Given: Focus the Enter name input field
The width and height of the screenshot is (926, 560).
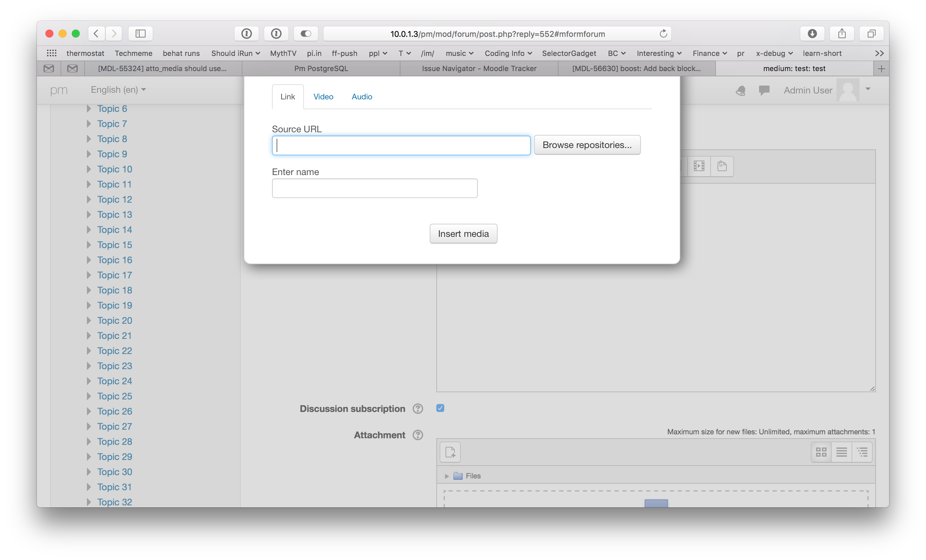Looking at the screenshot, I should tap(375, 188).
